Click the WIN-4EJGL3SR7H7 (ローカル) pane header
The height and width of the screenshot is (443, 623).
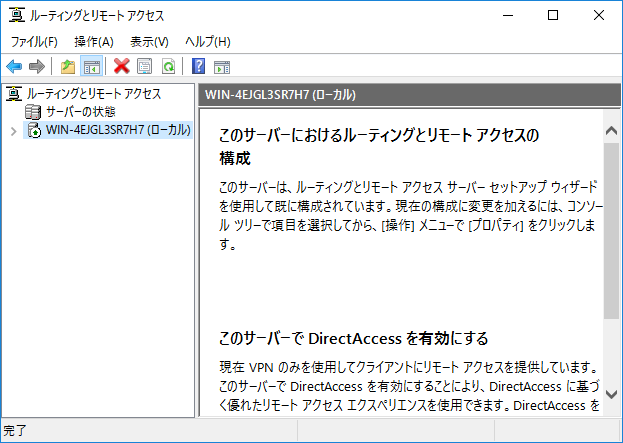pyautogui.click(x=409, y=95)
